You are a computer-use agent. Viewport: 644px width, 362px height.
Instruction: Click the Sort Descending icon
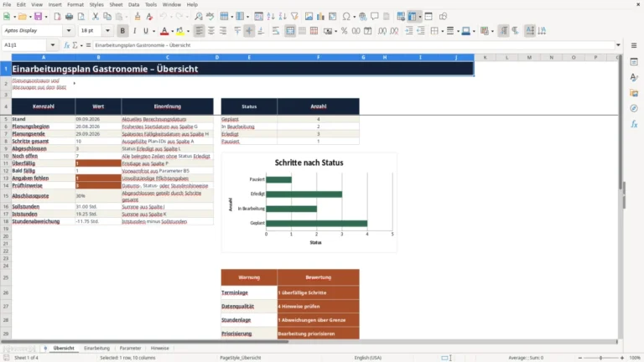point(283,17)
